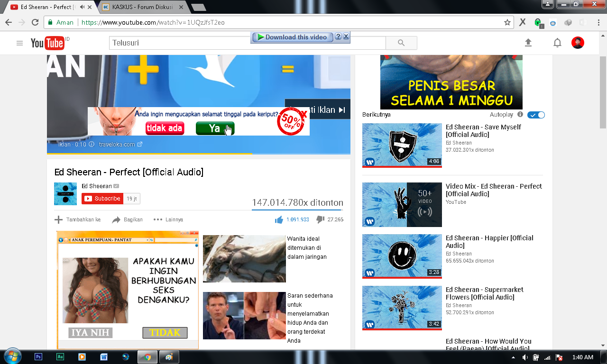This screenshot has height=364, width=607.
Task: Click the faded Excel extension icon
Action: [x=583, y=22]
